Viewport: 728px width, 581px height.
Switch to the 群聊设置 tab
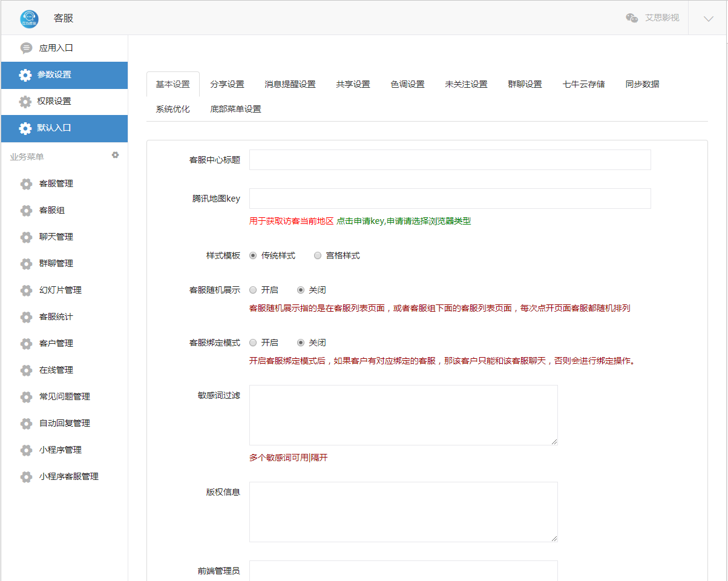pyautogui.click(x=525, y=84)
